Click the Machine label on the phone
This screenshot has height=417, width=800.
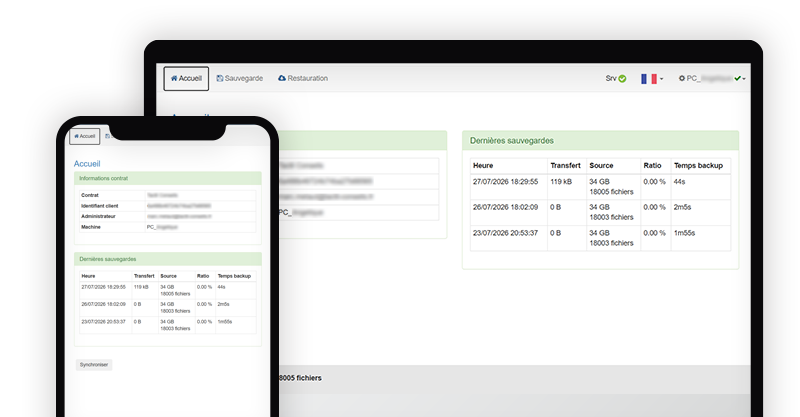pyautogui.click(x=91, y=227)
